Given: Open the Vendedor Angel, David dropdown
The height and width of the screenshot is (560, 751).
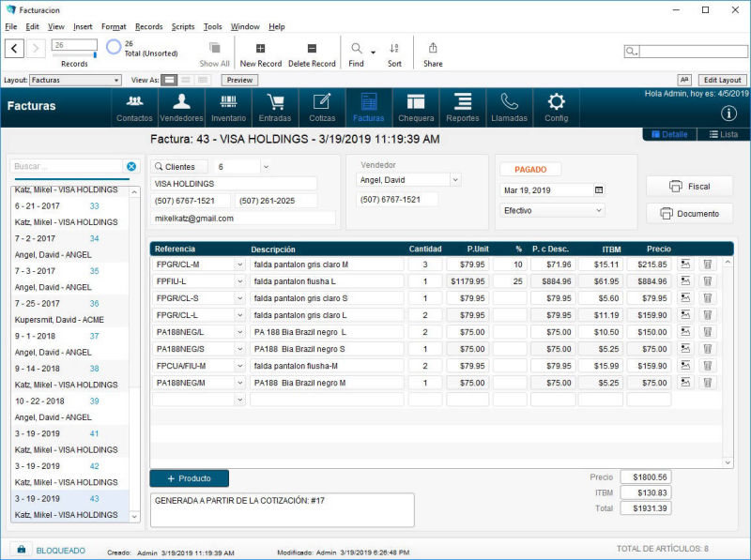Looking at the screenshot, I should coord(455,180).
